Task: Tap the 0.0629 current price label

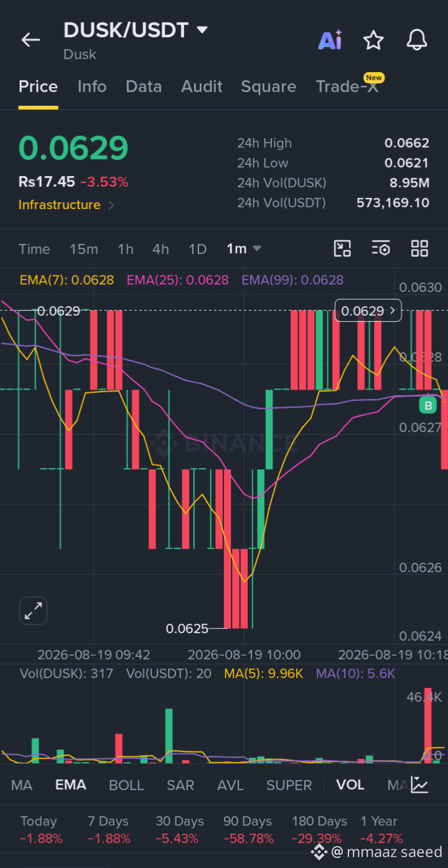Action: pos(368,310)
